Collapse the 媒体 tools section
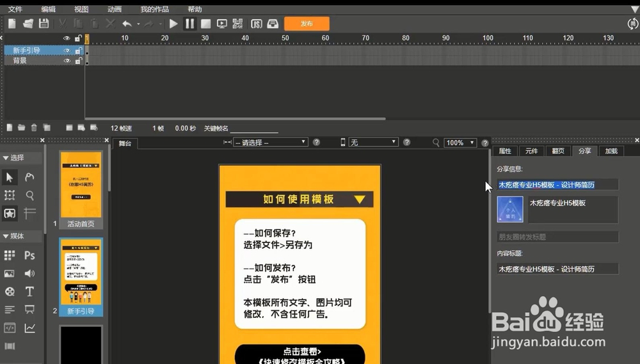The image size is (640, 364). (6, 236)
